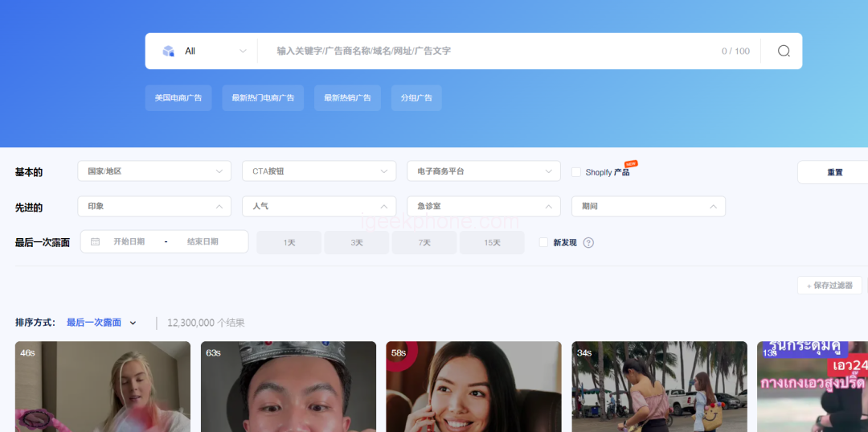Click the keyword search input field
868x432 pixels.
(x=490, y=51)
